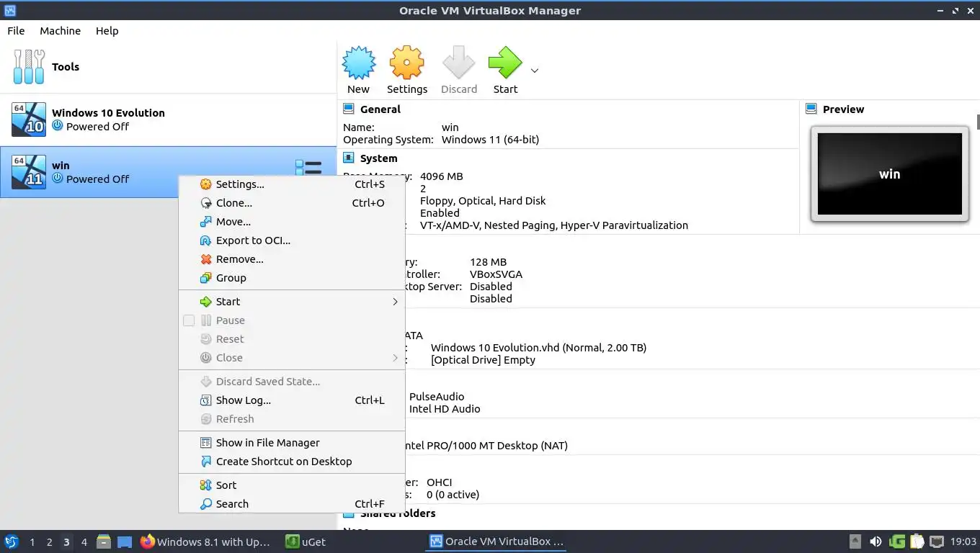This screenshot has height=553, width=980.
Task: Switch to the uGet taskbar window
Action: point(306,541)
